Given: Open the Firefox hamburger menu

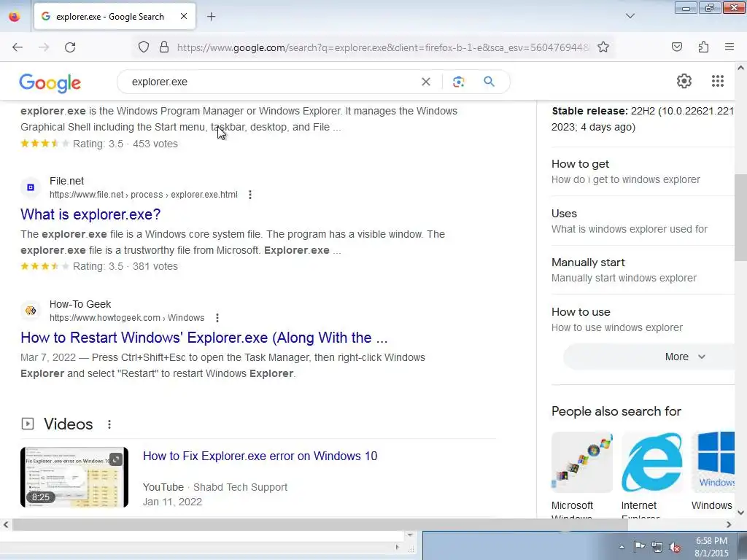Looking at the screenshot, I should [x=729, y=47].
